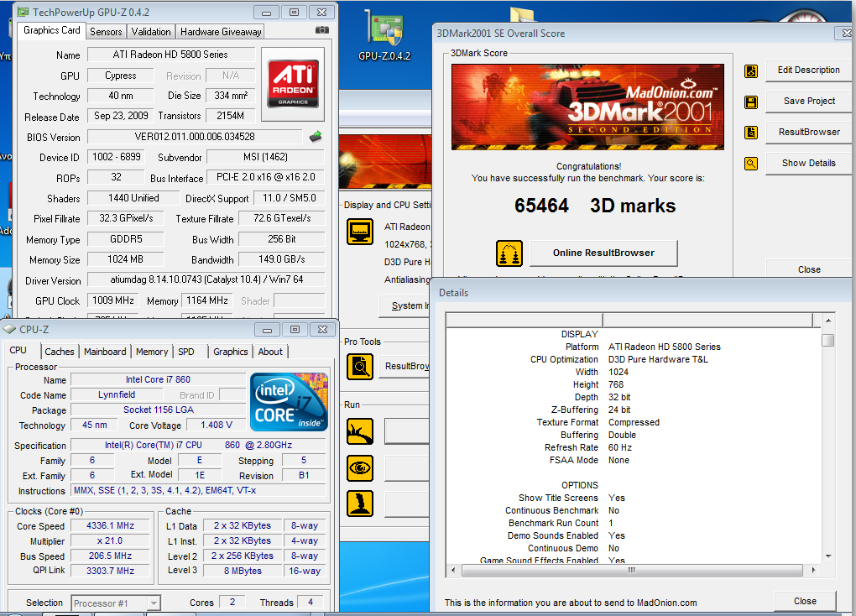Screen dimensions: 856x616
Task: Open the Mainboard tab in CPU-Z
Action: pyautogui.click(x=105, y=352)
